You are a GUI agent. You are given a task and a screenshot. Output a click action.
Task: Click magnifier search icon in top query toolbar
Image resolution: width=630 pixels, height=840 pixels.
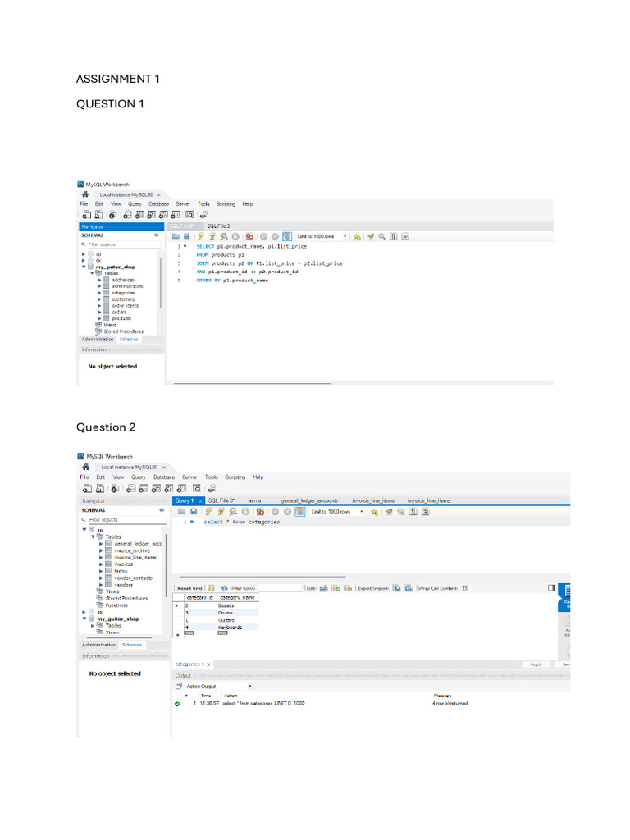(382, 236)
